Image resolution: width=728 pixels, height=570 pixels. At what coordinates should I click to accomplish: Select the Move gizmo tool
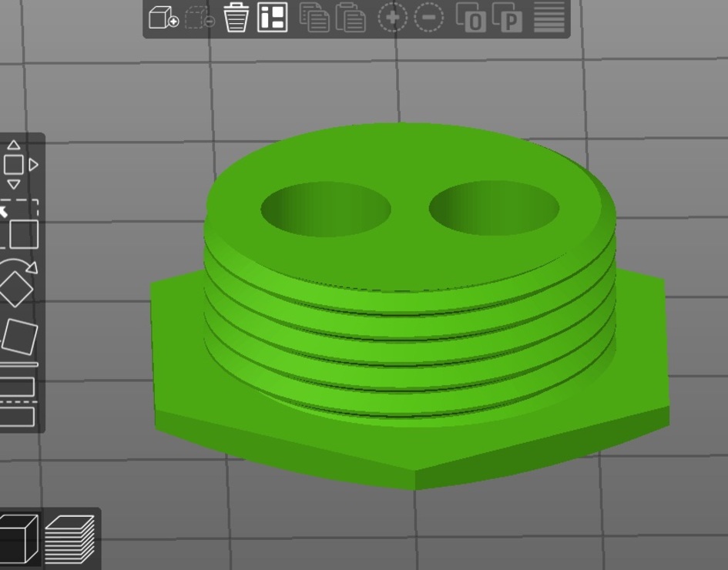point(14,165)
